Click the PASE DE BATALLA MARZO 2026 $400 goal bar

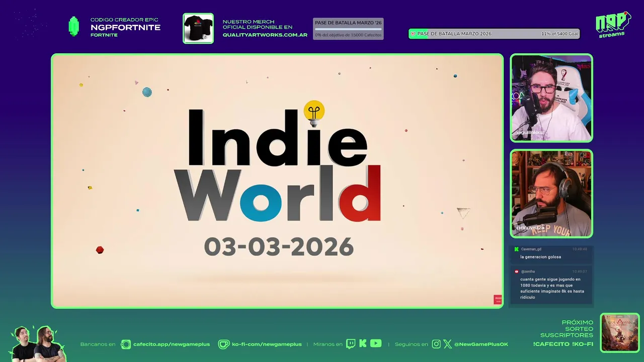click(x=494, y=34)
